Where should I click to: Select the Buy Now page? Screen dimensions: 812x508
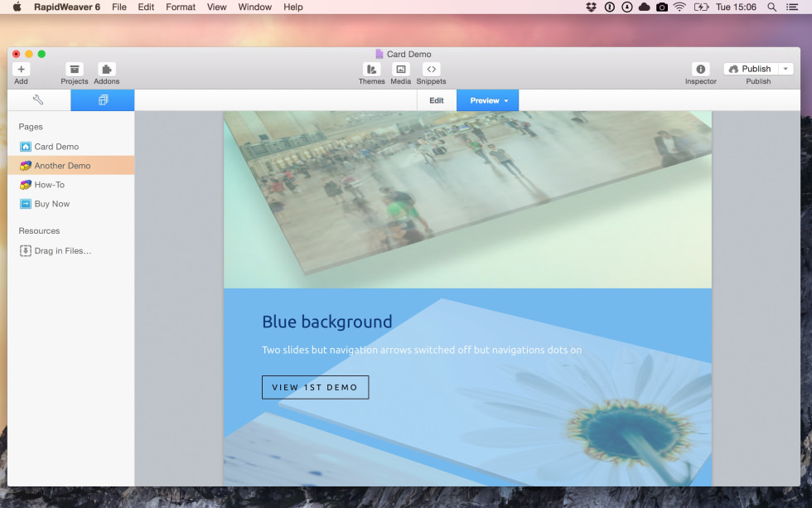coord(71,204)
